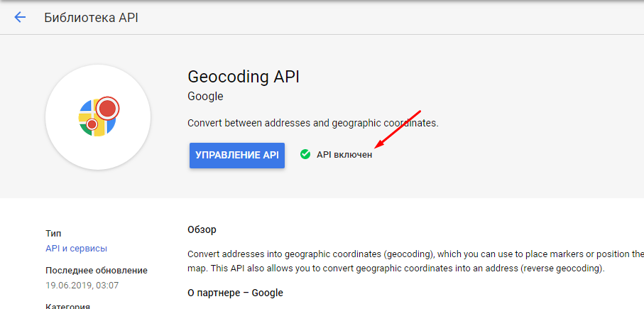Open the API и сервисы link

tap(76, 249)
